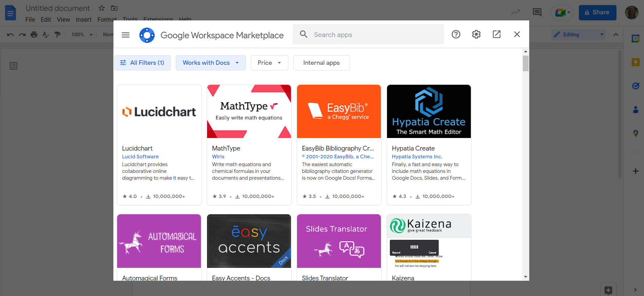Image resolution: width=644 pixels, height=296 pixels.
Task: Open Google Calendar side panel
Action: 636,39
